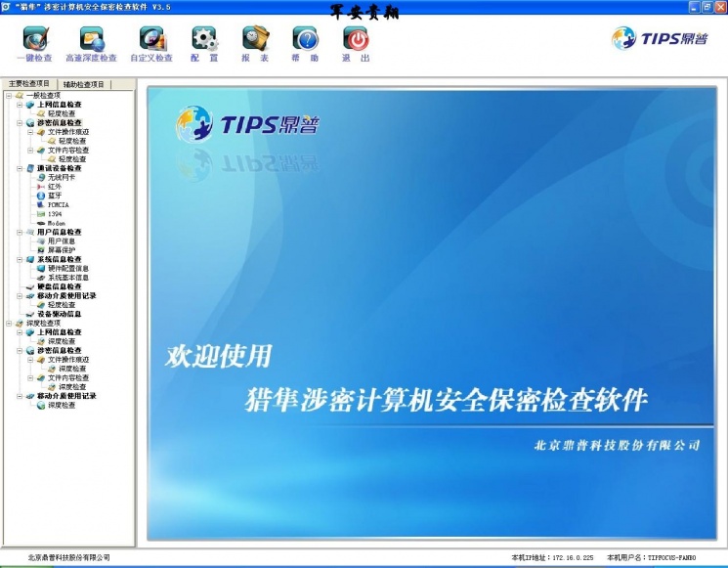Click the 无线网卡 wireless card icon

coord(41,177)
